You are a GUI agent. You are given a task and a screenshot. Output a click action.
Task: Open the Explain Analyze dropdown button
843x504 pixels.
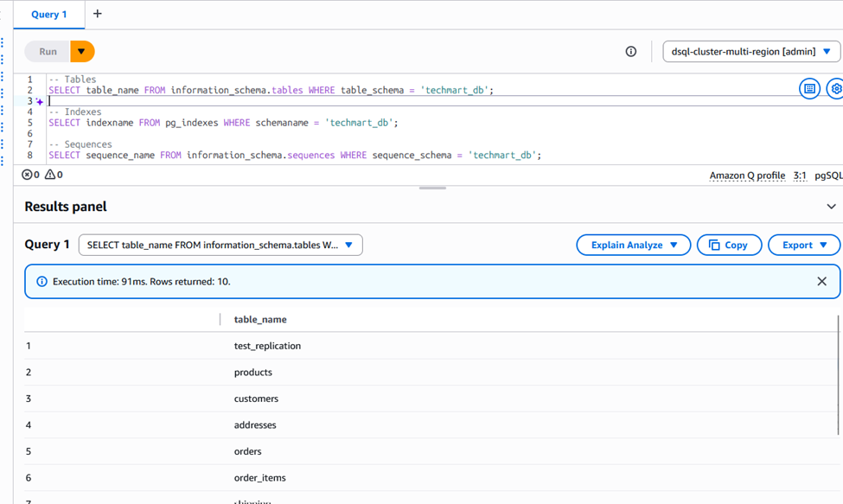pyautogui.click(x=633, y=245)
